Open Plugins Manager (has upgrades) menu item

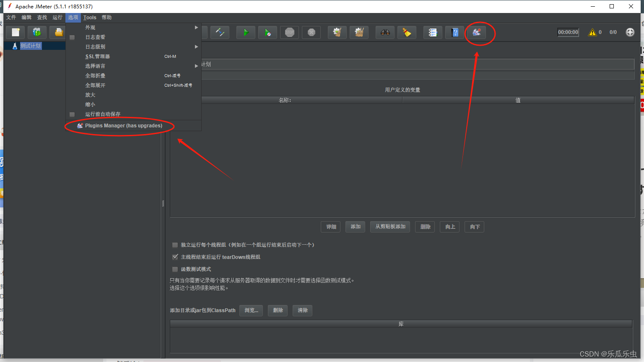click(x=133, y=126)
